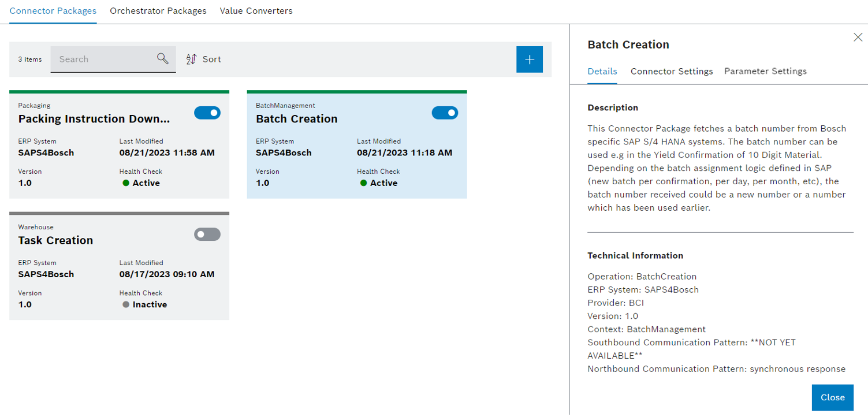Viewport: 868px width, 417px height.
Task: Click the Sort icon next to search
Action: (x=191, y=58)
